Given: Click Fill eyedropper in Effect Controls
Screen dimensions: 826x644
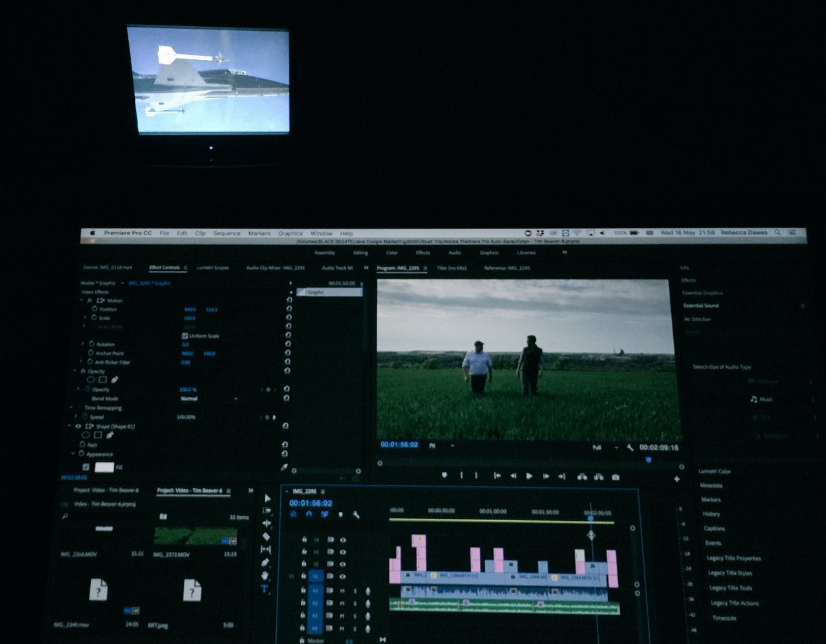Looking at the screenshot, I should [284, 466].
